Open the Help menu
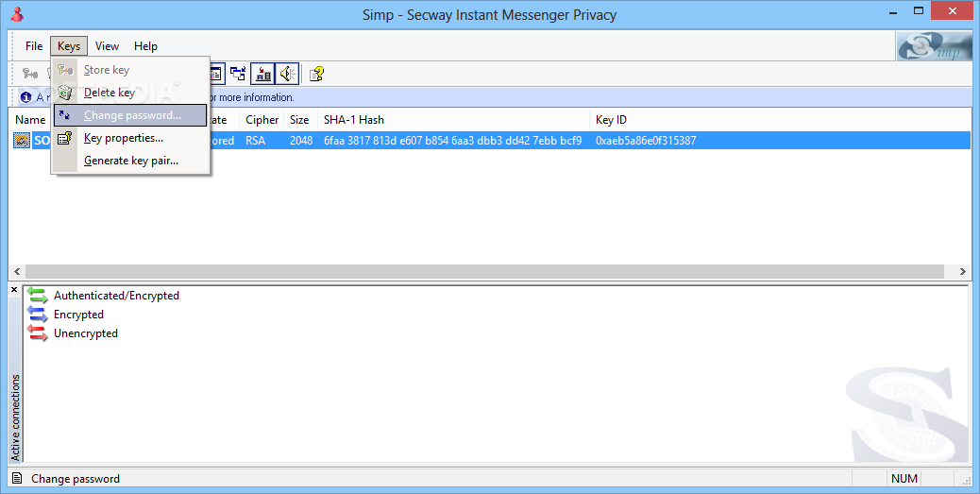 point(145,45)
